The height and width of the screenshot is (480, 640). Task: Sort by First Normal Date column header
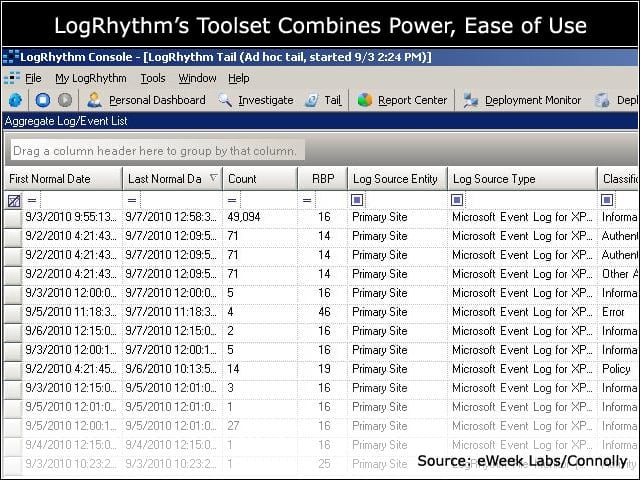63,179
